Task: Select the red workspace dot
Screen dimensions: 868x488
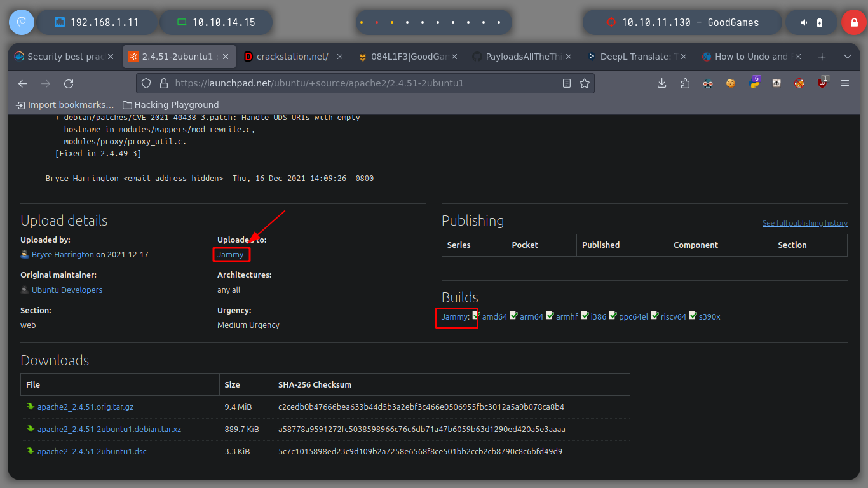Action: (x=377, y=22)
